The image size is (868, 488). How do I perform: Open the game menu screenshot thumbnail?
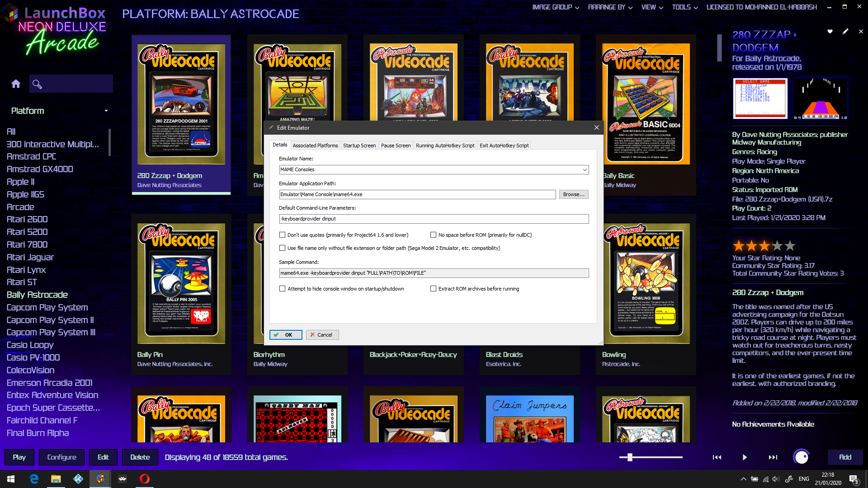760,99
